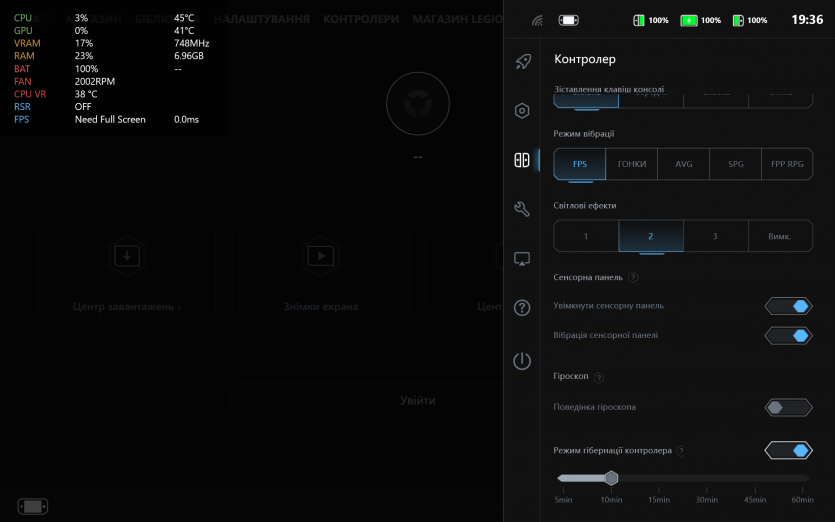Select the controller section icon in sidebar
The width and height of the screenshot is (835, 522).
(522, 160)
